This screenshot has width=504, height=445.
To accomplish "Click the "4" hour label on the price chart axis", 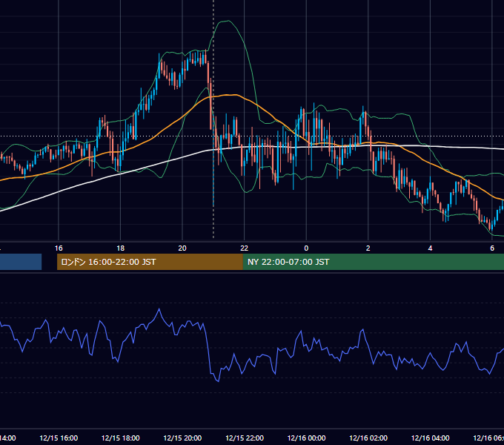I will (430, 248).
